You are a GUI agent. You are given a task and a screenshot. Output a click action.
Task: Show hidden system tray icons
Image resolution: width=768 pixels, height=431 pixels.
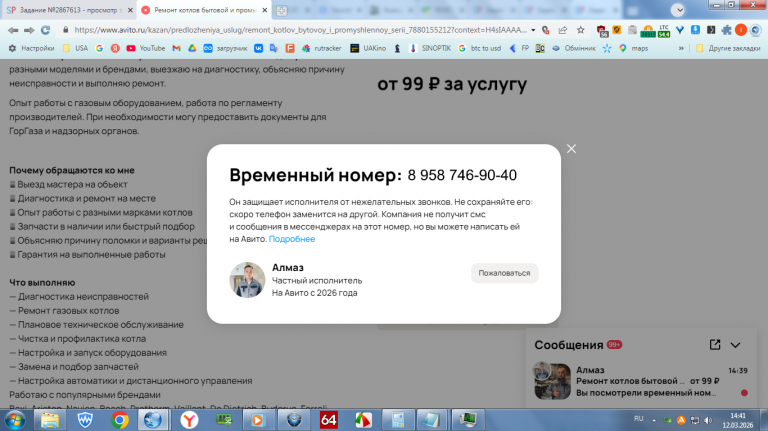(654, 420)
